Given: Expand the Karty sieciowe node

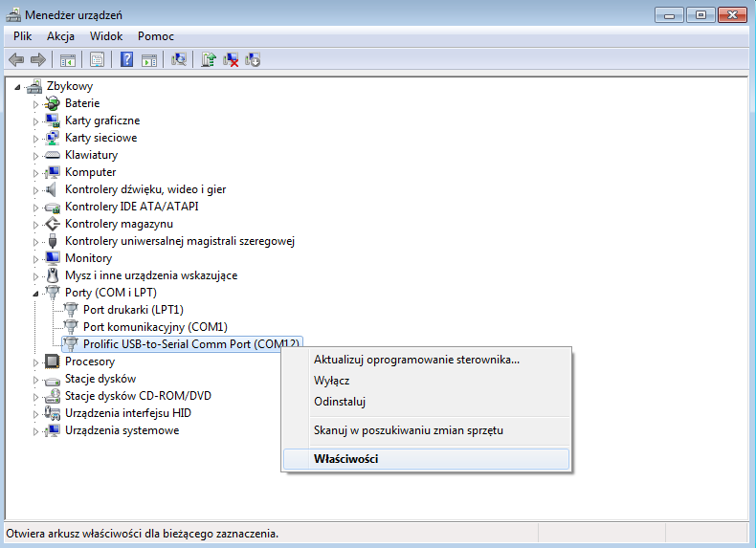Looking at the screenshot, I should click(x=36, y=138).
